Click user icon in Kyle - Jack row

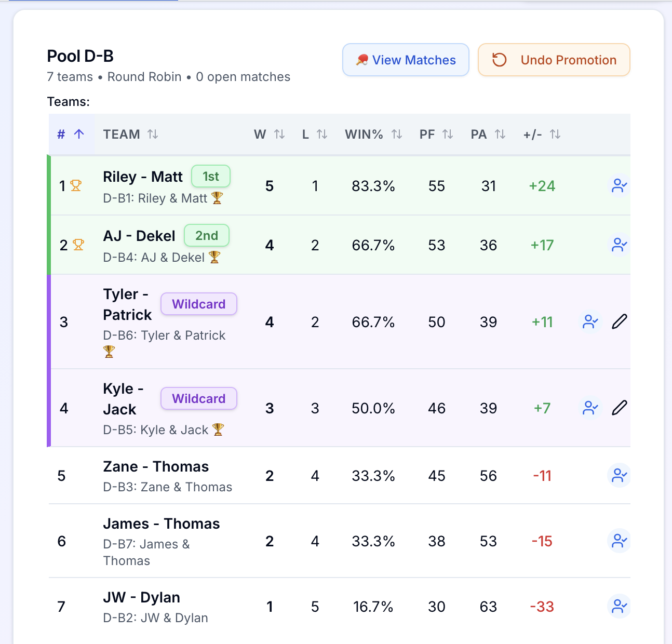tap(590, 408)
